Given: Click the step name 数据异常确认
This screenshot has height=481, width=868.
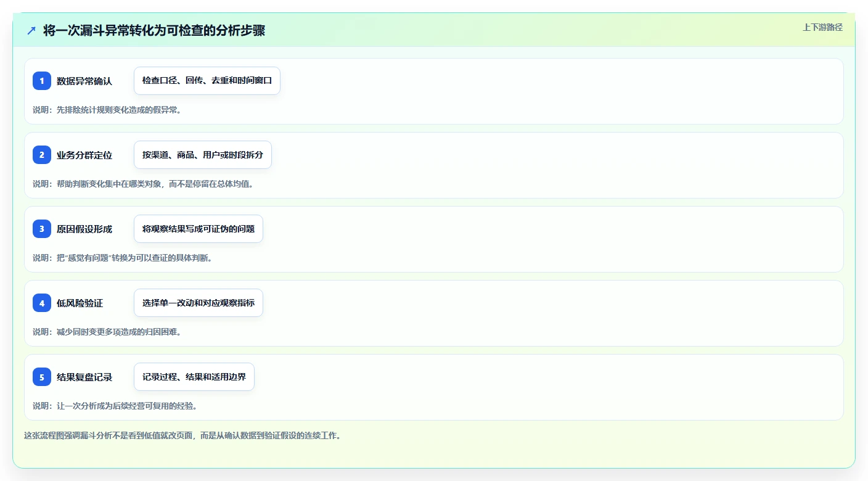Looking at the screenshot, I should [84, 81].
